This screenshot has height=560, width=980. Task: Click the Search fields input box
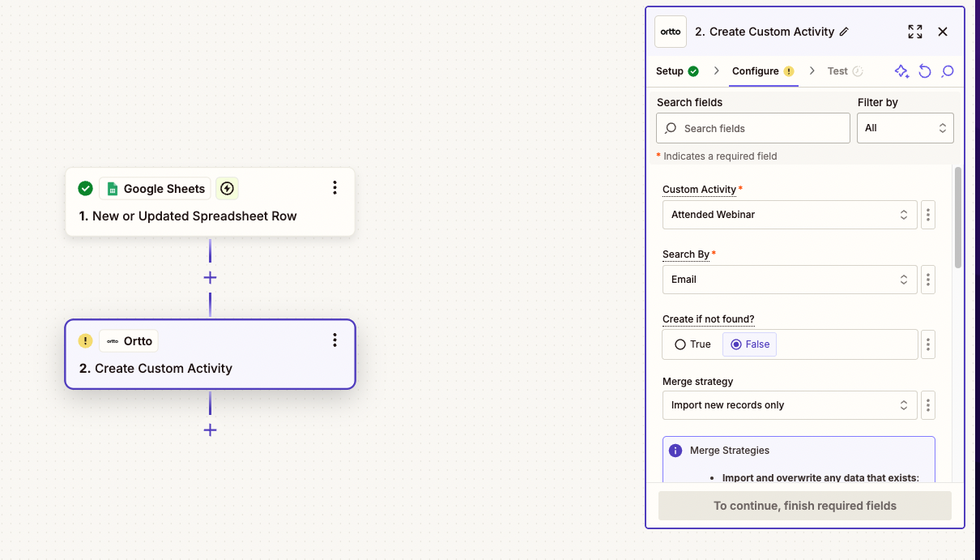click(x=753, y=128)
